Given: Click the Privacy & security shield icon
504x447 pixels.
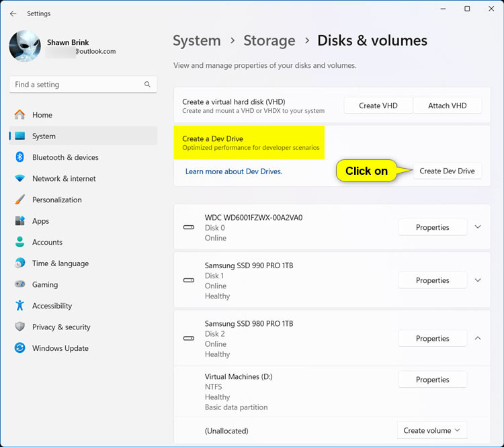Looking at the screenshot, I should click(x=19, y=327).
